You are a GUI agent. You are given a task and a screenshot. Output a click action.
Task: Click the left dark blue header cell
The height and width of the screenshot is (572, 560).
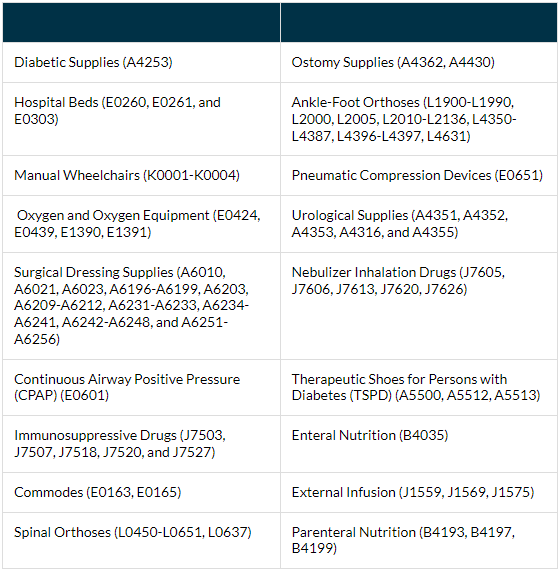[142, 22]
